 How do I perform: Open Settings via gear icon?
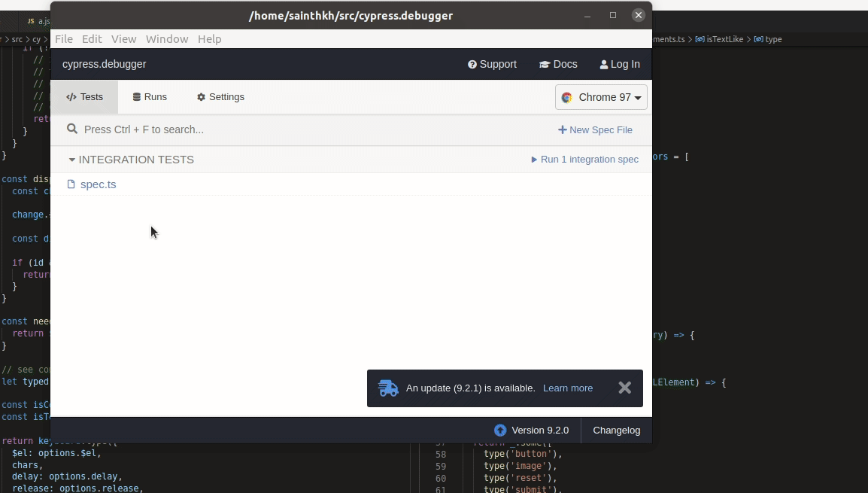pos(200,97)
